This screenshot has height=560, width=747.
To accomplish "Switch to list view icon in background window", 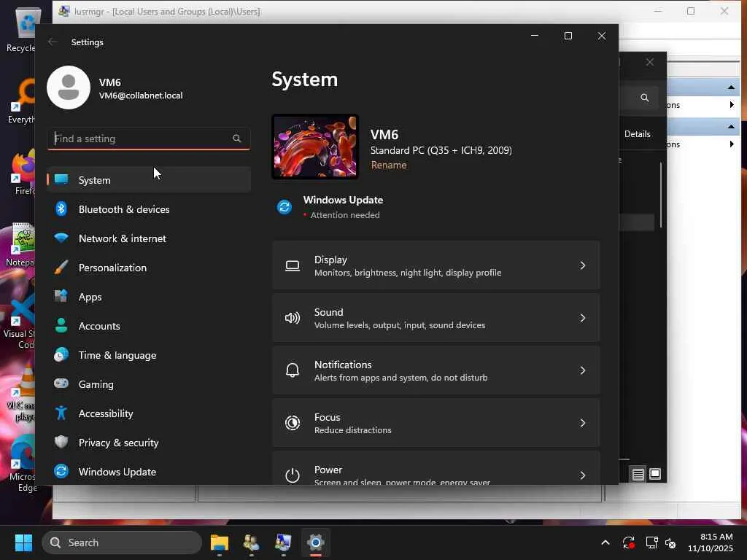I will click(638, 474).
